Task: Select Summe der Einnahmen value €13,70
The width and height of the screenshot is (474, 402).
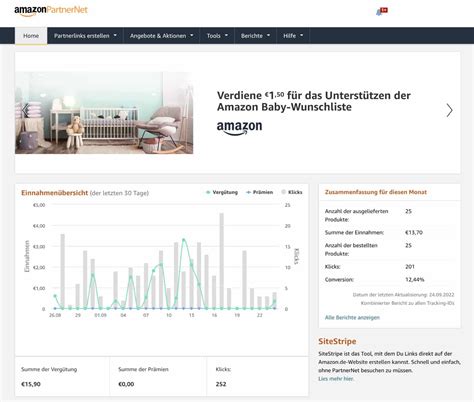Action: (x=414, y=233)
